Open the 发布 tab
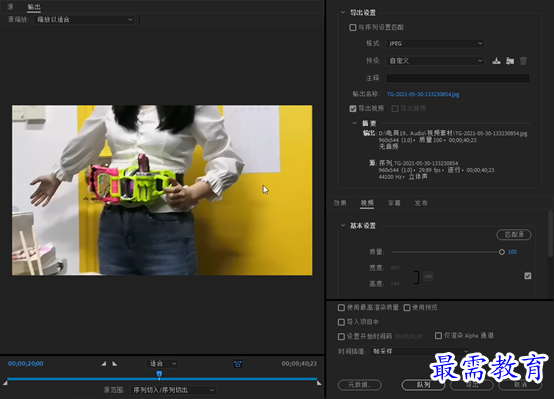The width and height of the screenshot is (554, 399). 421,203
